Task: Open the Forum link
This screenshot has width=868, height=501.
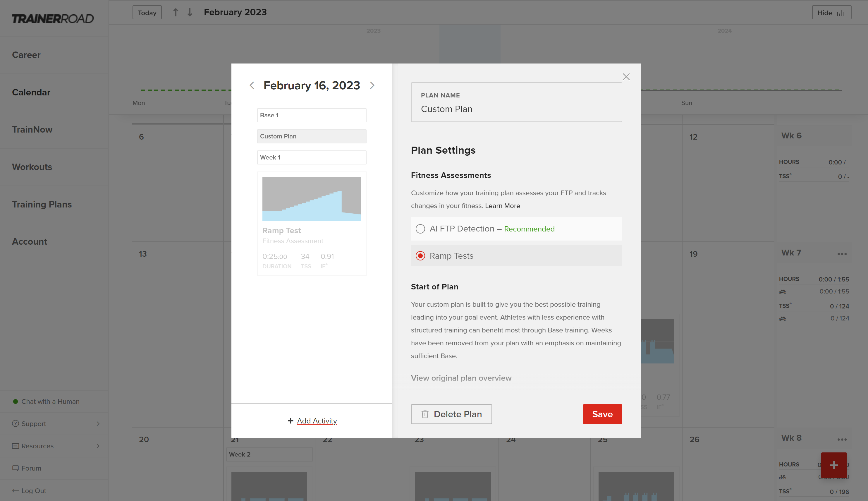Action: point(31,468)
